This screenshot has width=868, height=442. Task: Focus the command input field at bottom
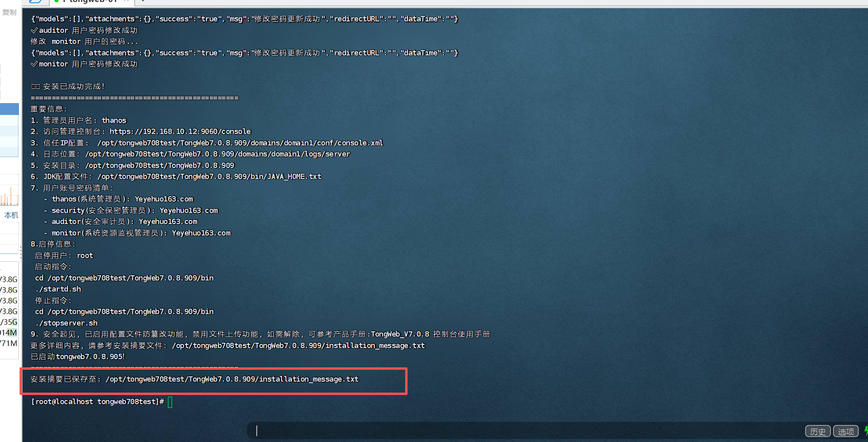[524, 431]
